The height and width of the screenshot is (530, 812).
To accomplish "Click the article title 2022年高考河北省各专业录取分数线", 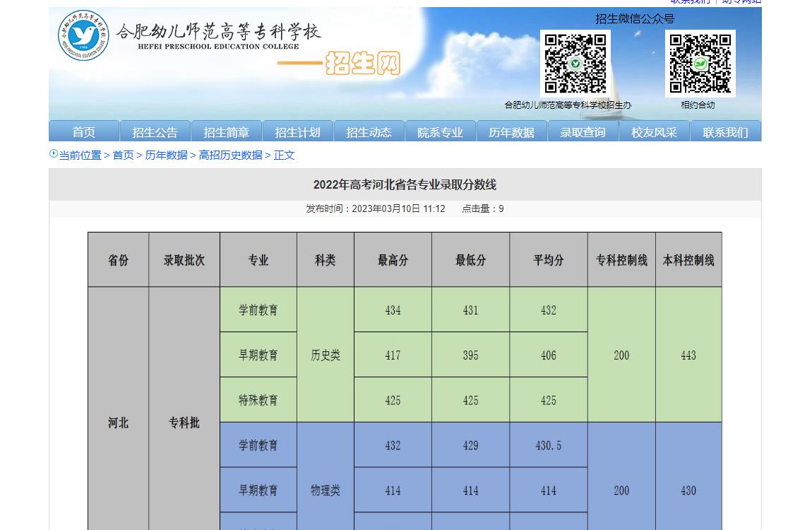I will coord(405,184).
